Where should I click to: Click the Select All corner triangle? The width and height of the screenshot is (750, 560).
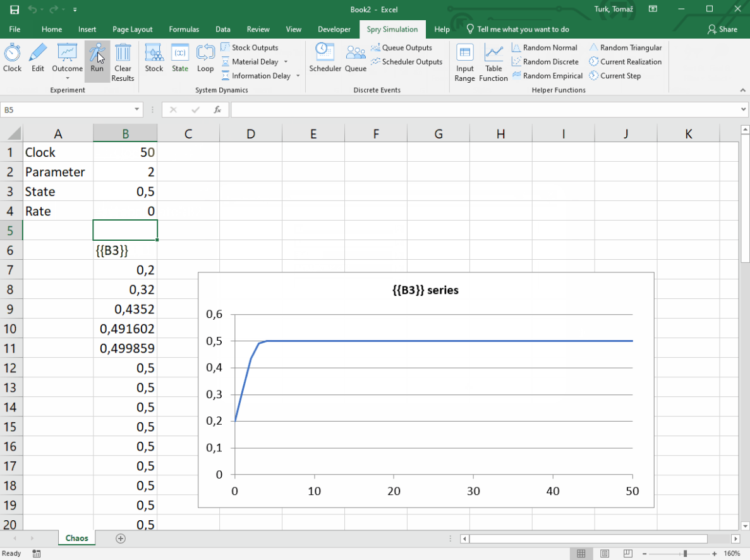tap(15, 133)
